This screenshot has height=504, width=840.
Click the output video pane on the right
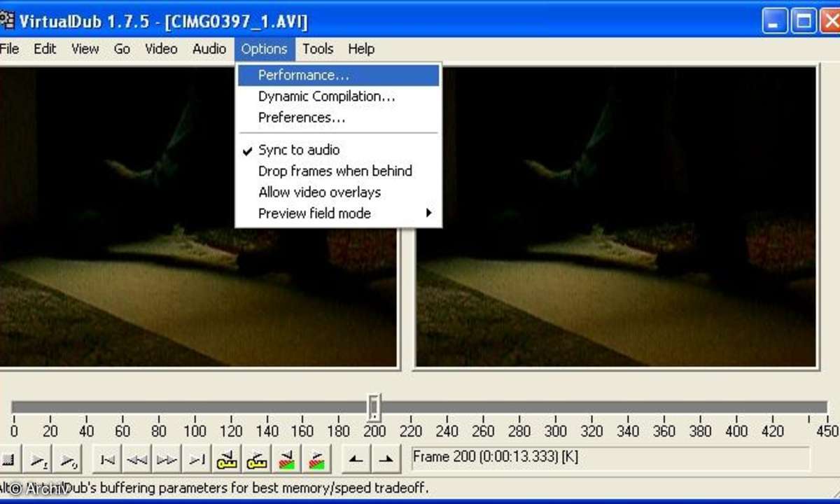point(616,217)
